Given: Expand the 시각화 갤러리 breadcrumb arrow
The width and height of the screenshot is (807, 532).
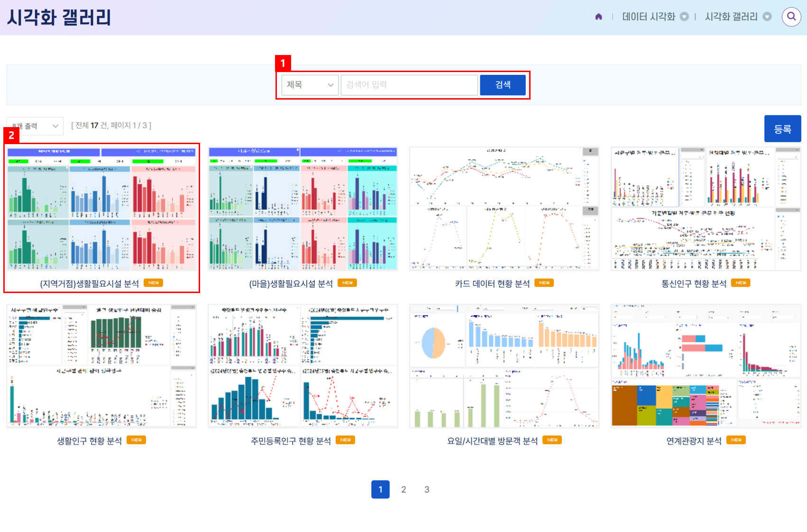Looking at the screenshot, I should pos(767,17).
